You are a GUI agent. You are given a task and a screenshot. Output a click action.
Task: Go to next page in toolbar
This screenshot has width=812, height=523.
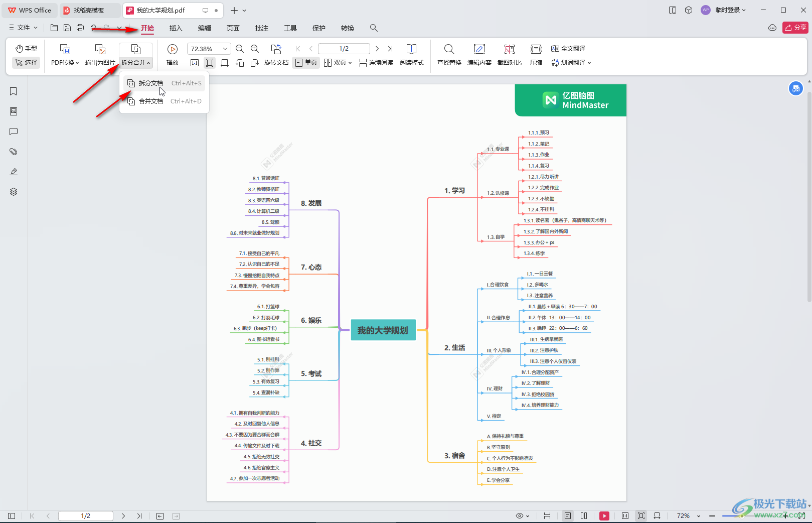click(x=377, y=49)
